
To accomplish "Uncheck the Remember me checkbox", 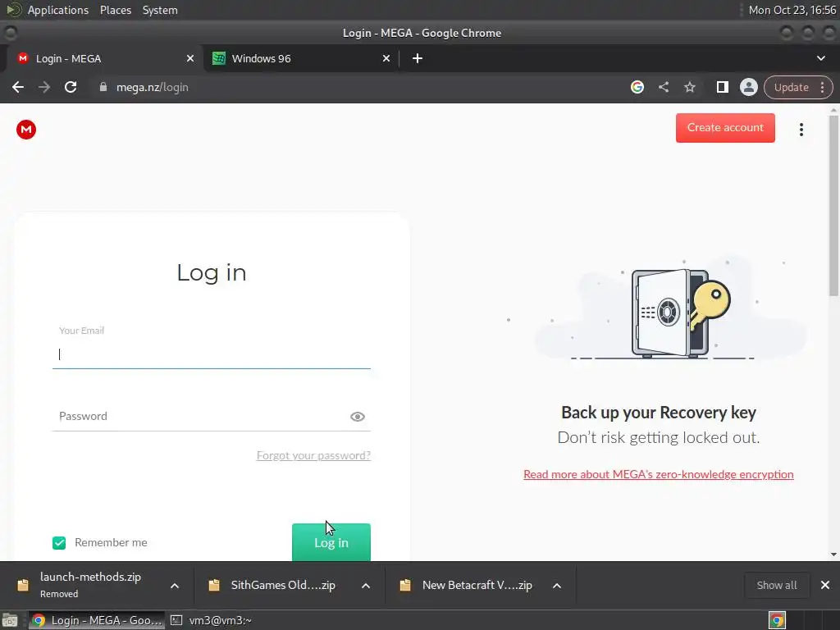I will pyautogui.click(x=59, y=543).
